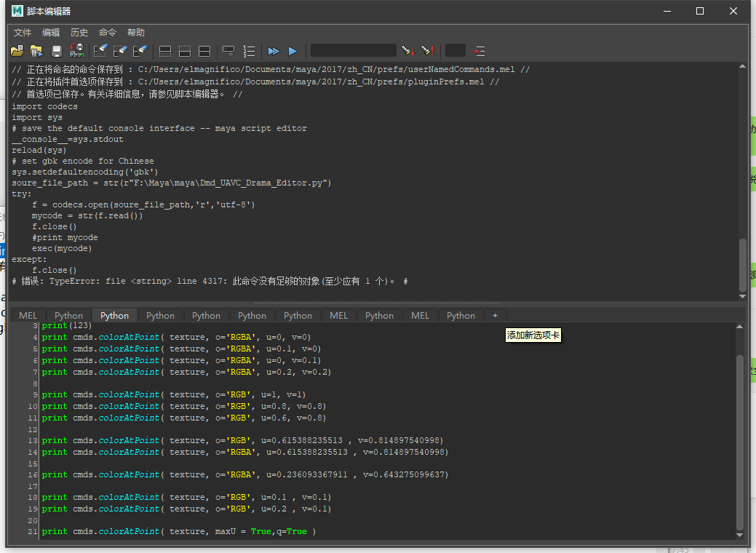The height and width of the screenshot is (553, 756).
Task: Click the Clear All eraser icon
Action: tap(140, 51)
